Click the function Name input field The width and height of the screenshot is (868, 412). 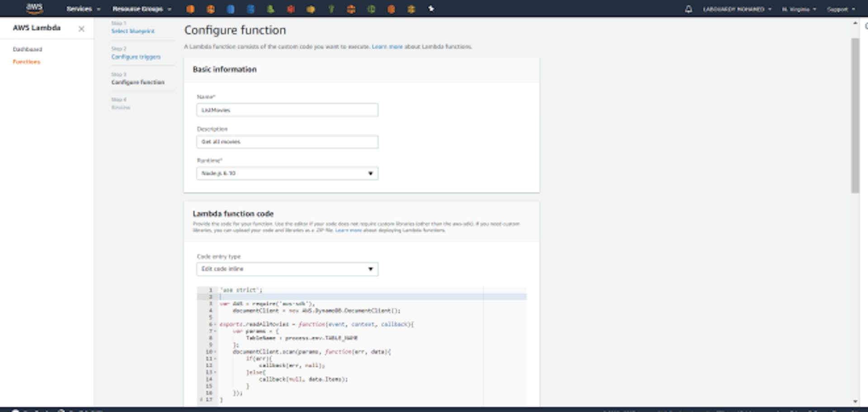point(287,110)
